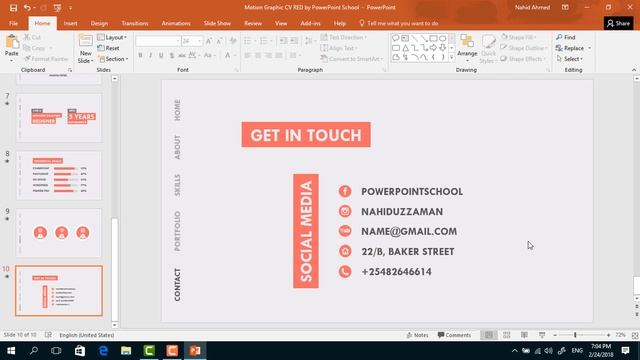
Task: Open the Layout dropdown
Action: (112, 37)
